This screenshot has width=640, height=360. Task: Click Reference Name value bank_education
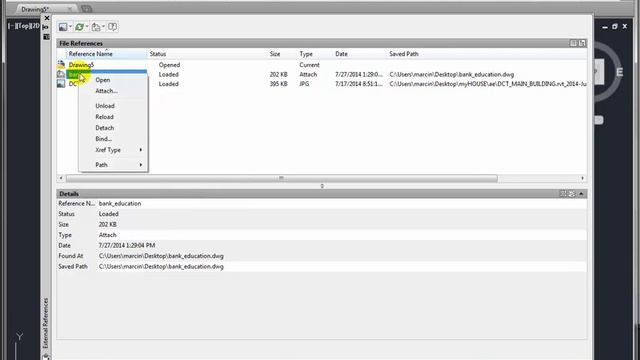tap(120, 203)
